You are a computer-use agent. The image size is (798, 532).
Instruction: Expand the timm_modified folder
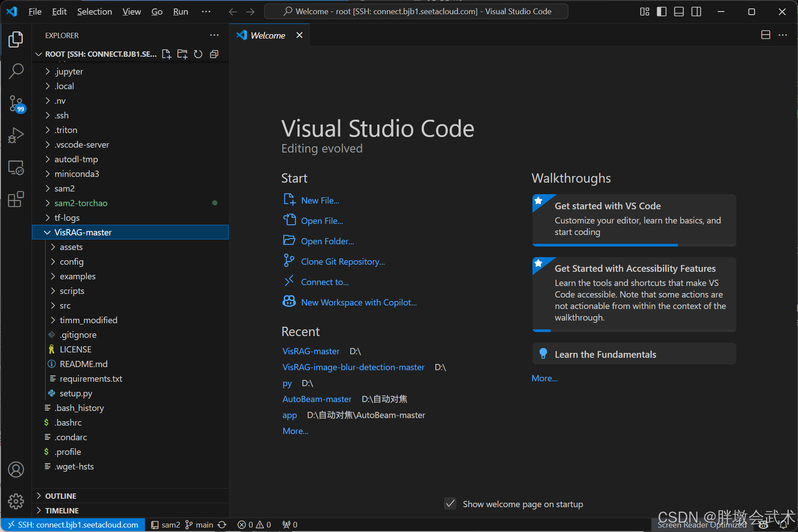[x=130, y=320]
